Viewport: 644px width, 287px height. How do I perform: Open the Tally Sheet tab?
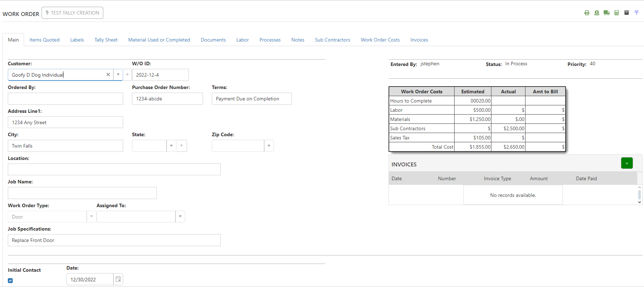[x=106, y=40]
